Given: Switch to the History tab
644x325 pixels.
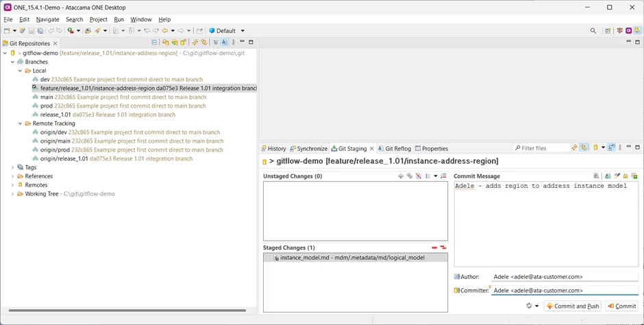Looking at the screenshot, I should [273, 148].
